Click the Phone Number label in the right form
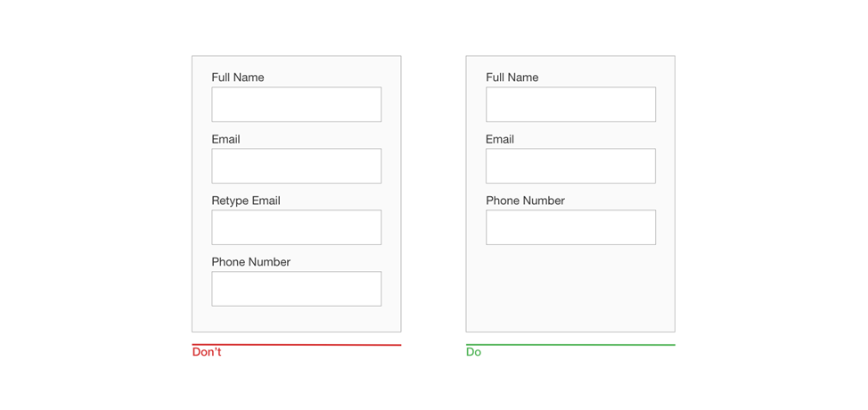 click(x=526, y=201)
